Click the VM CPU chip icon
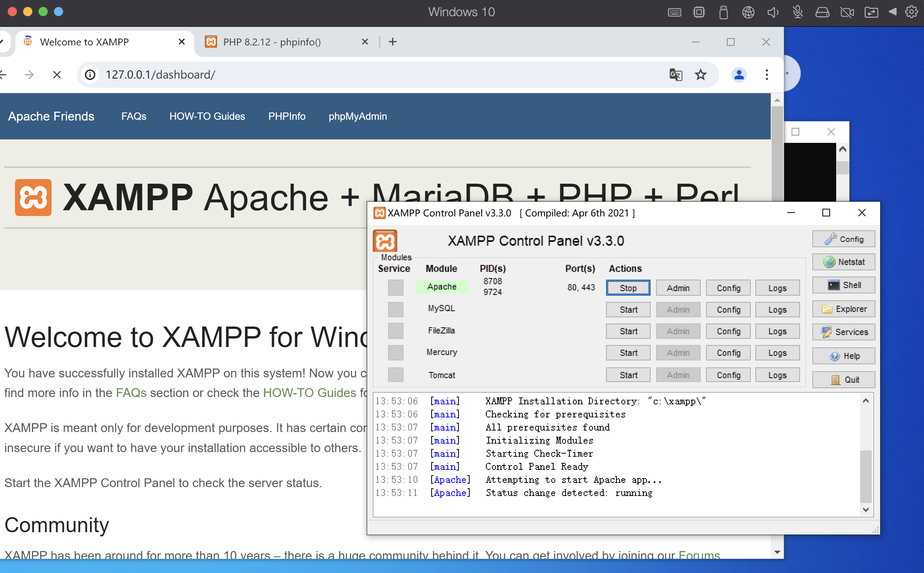The height and width of the screenshot is (573, 924). tap(699, 12)
